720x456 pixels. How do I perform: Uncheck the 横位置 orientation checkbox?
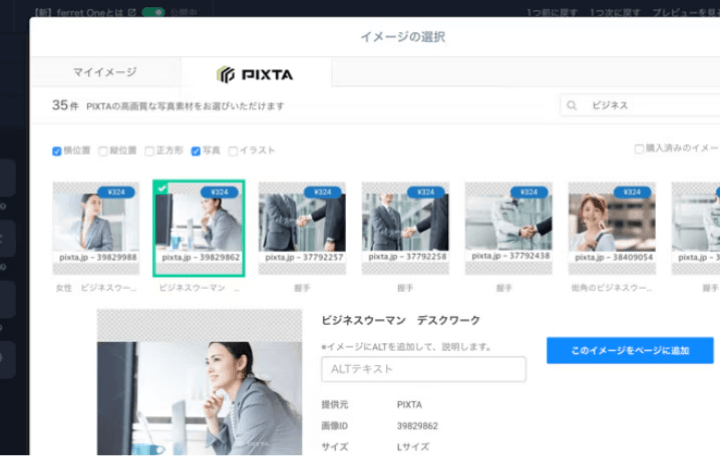point(57,151)
